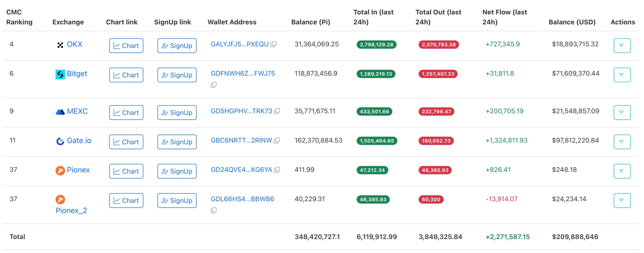The height and width of the screenshot is (253, 644).
Task: Open the Chart button for Gate.io
Action: point(126,142)
